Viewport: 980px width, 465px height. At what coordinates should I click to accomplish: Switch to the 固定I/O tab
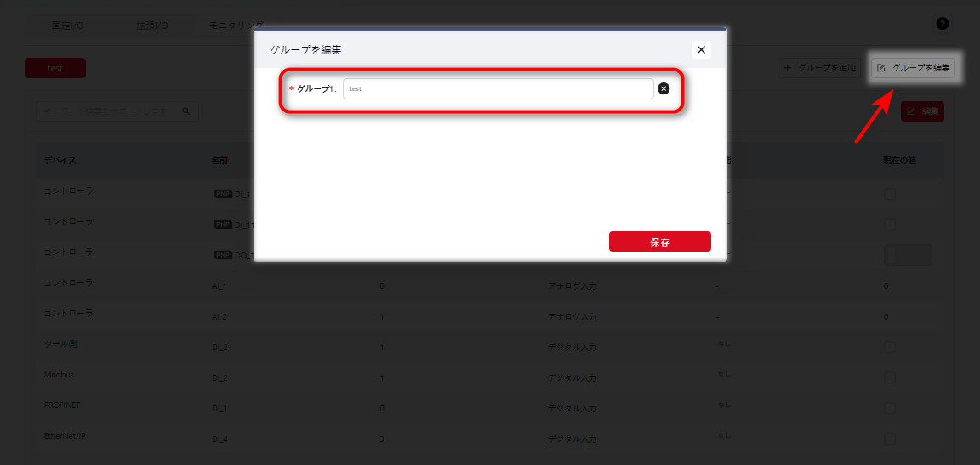(68, 25)
